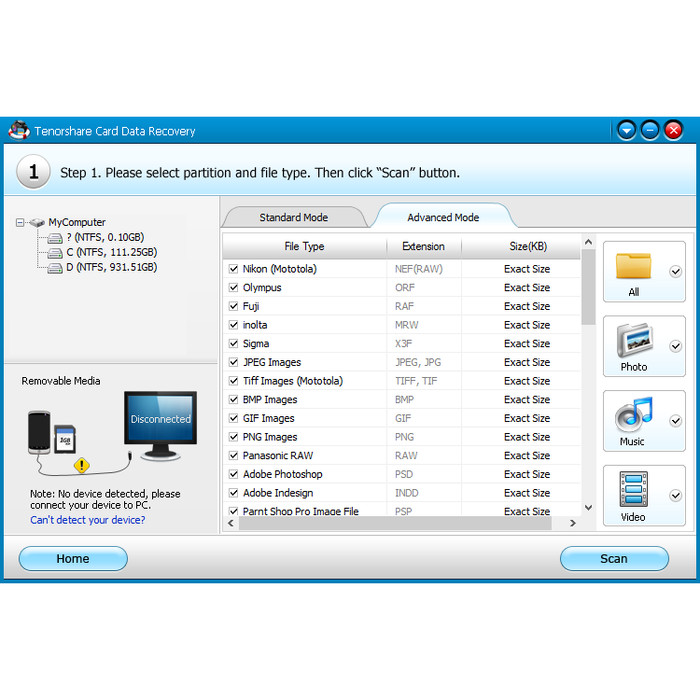Click the horizontal scrollbar right arrow

click(x=573, y=523)
